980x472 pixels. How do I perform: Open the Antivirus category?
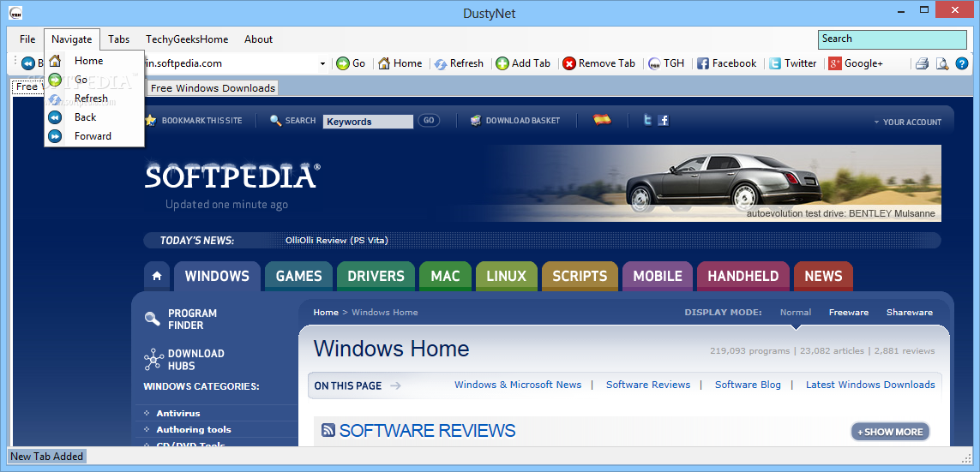[x=178, y=413]
